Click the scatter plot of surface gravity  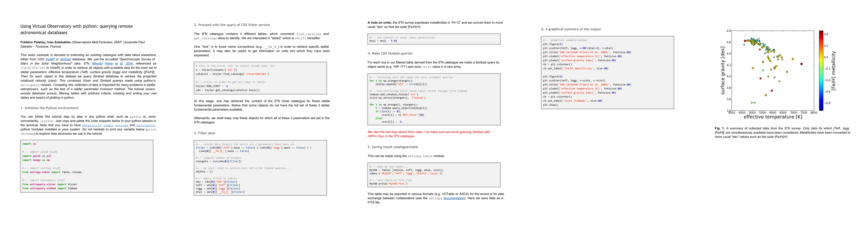click(x=773, y=71)
